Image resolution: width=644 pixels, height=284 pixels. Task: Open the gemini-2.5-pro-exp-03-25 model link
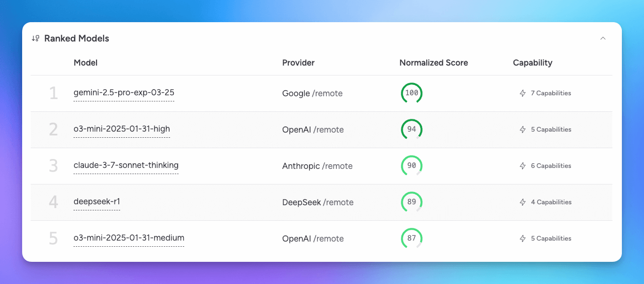point(124,93)
